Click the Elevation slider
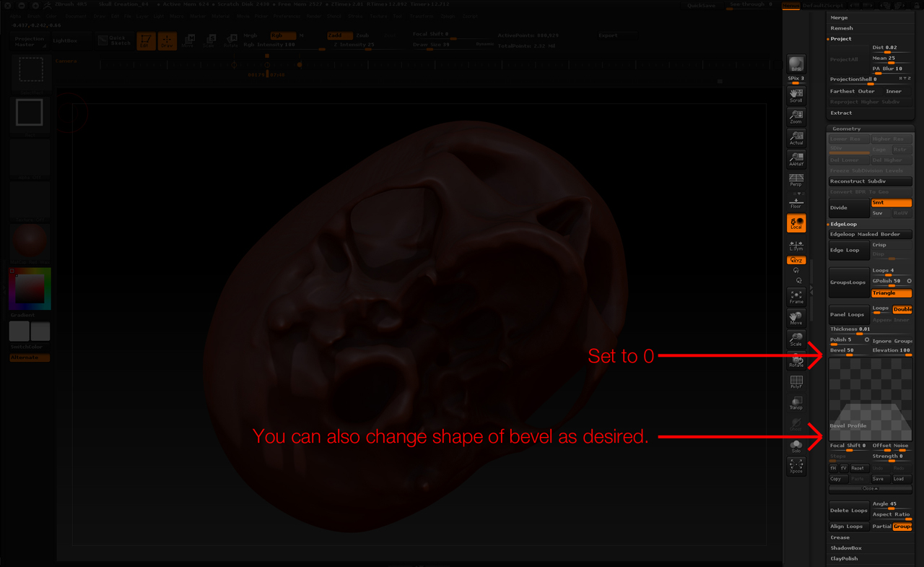This screenshot has height=567, width=924. (892, 351)
